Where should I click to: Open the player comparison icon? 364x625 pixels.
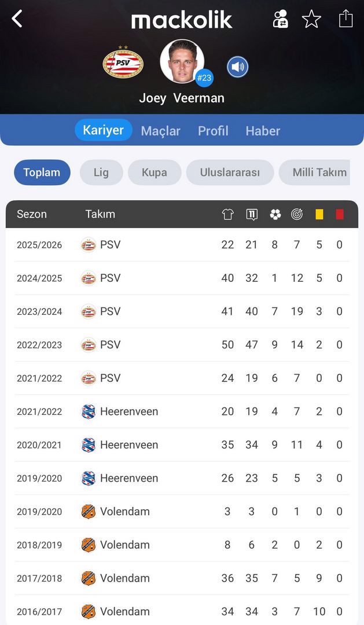(281, 19)
